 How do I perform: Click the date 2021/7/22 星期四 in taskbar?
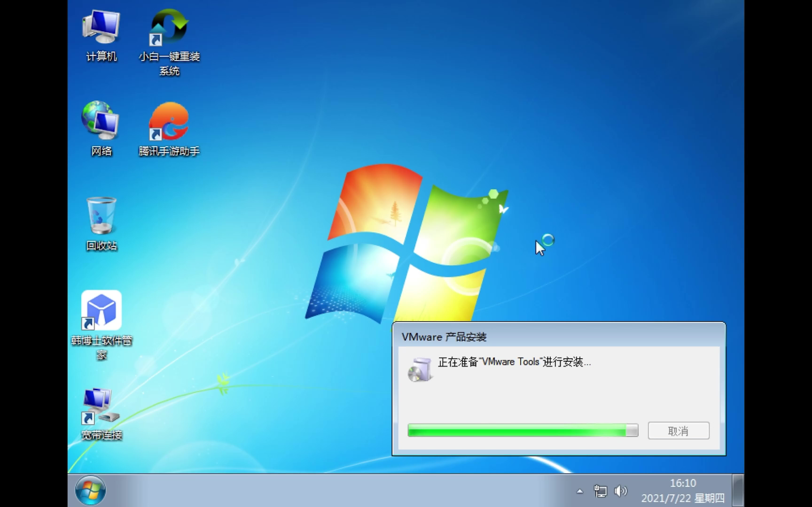click(683, 498)
